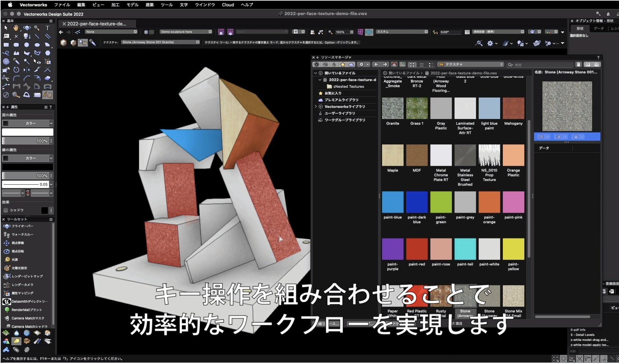Toggle the favorites star filter in Resource Manager
This screenshot has height=364, width=619.
[x=342, y=64]
